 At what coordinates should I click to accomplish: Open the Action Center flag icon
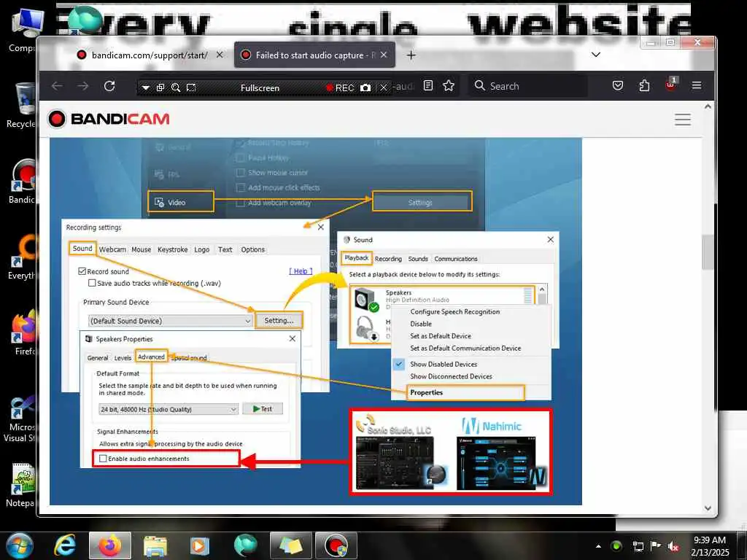tap(655, 545)
